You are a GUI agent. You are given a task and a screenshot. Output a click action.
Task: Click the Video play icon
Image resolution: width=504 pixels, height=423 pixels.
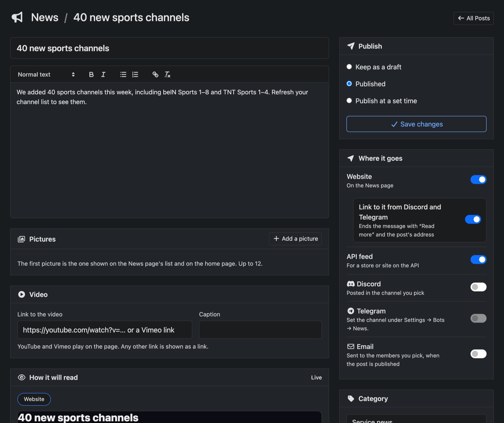[22, 294]
